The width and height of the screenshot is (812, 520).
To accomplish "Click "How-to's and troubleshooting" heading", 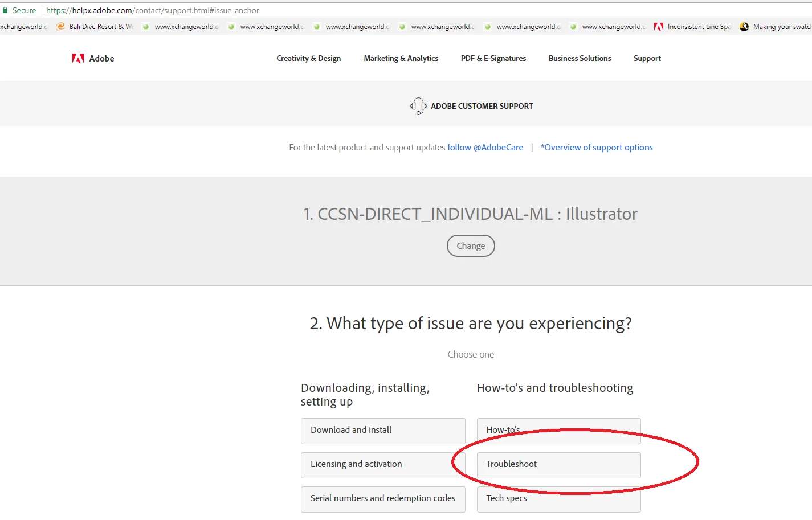I will (555, 388).
